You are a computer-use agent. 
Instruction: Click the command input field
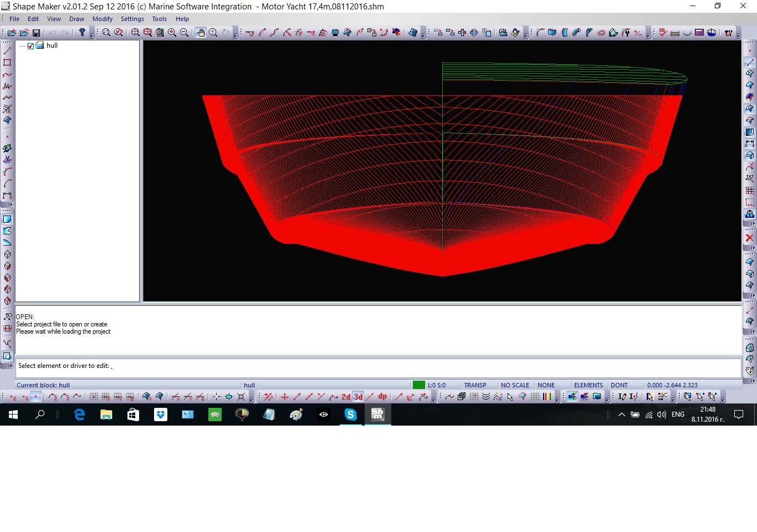click(377, 366)
